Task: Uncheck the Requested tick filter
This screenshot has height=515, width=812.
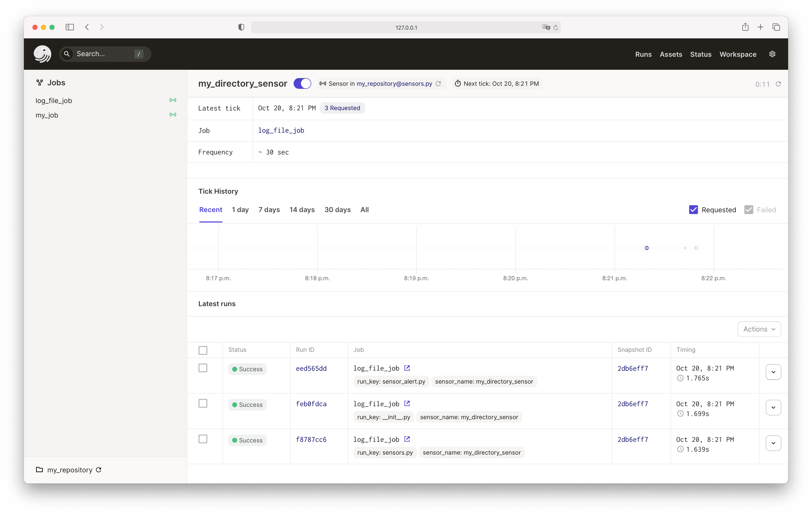Action: [693, 209]
